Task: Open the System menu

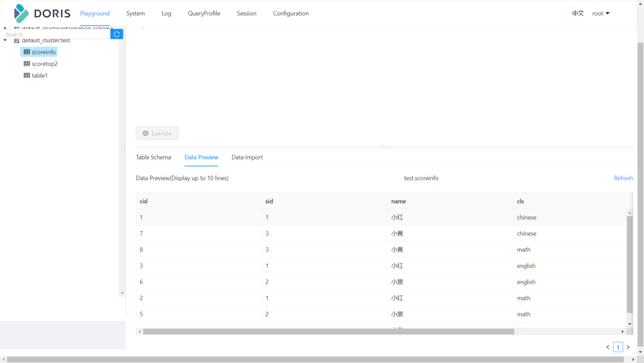Action: coord(135,13)
